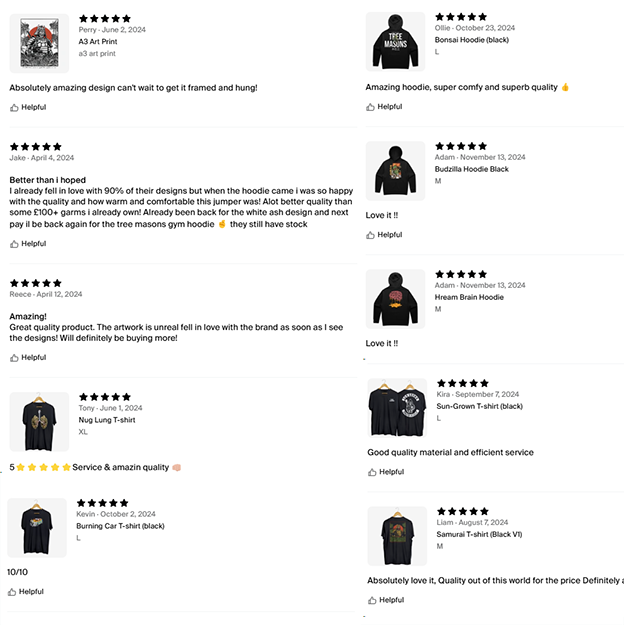Select the Samurai T-shirt product thumbnail

point(397,536)
